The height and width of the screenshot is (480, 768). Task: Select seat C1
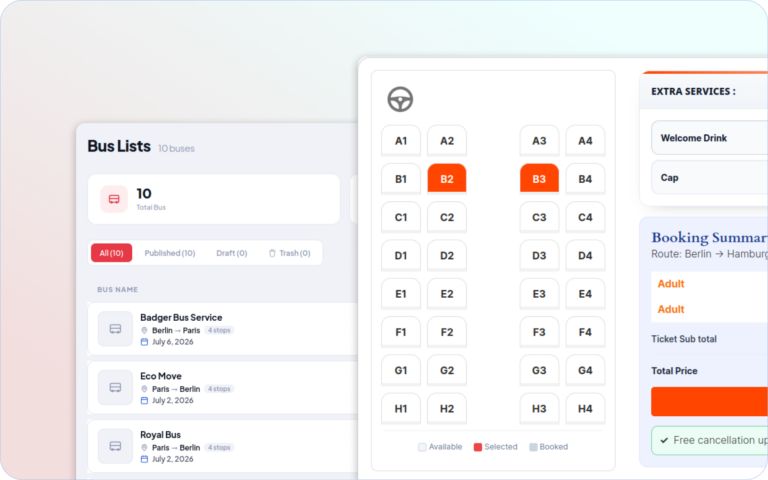[x=401, y=217]
